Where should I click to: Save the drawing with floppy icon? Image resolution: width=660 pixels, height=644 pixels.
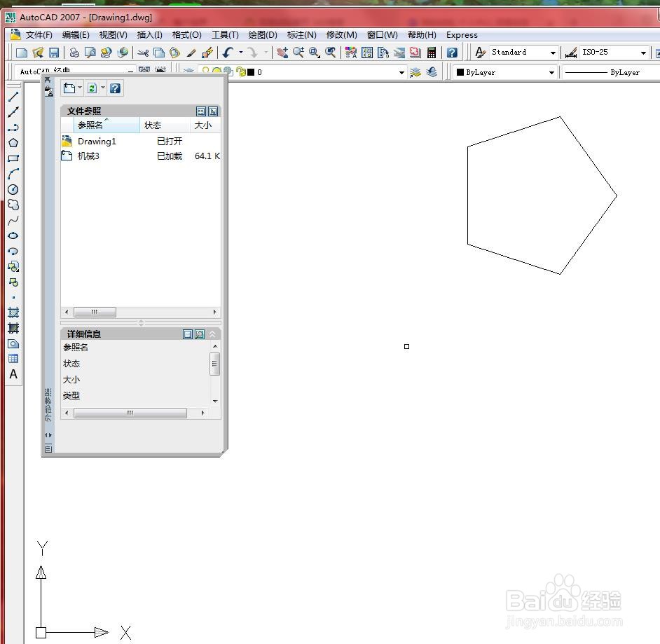(x=54, y=53)
